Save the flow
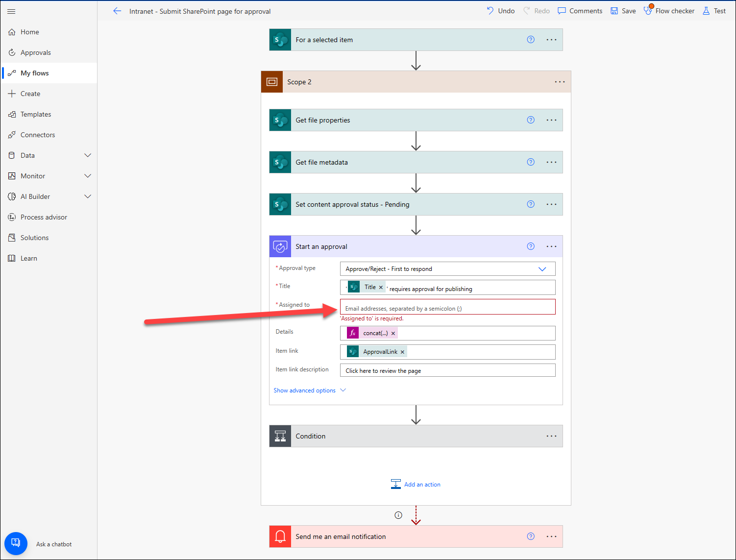736x560 pixels. pyautogui.click(x=622, y=10)
